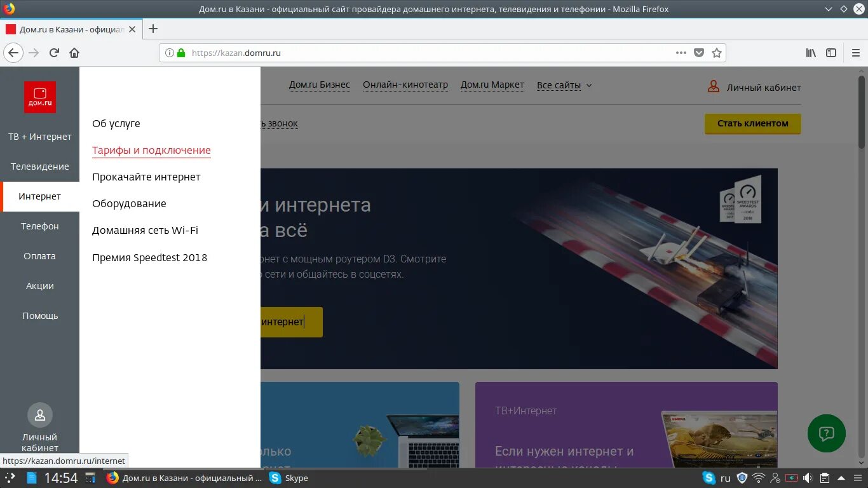Click the 14:54 clock in taskbar
The width and height of the screenshot is (868, 488).
pyautogui.click(x=61, y=478)
